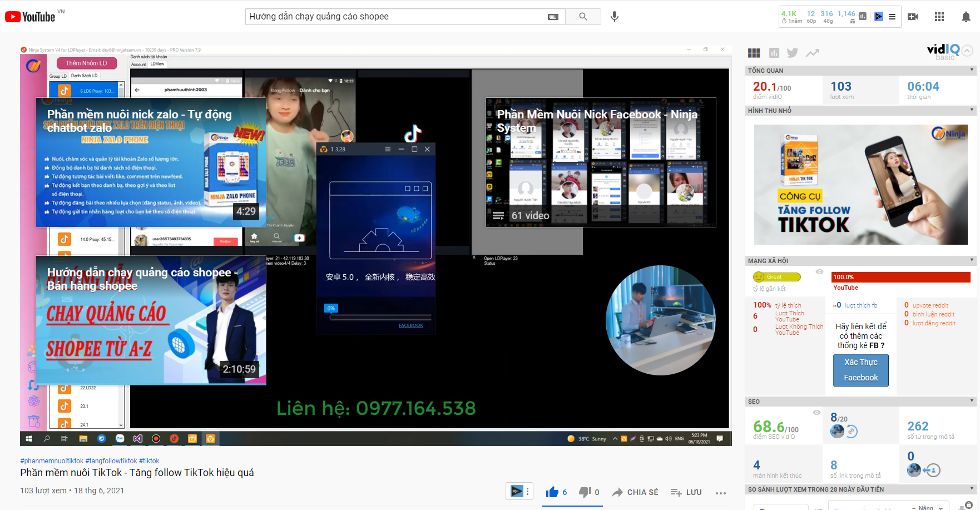Open the vidIQ thumbnail preview Tăng Follow TikTok

pyautogui.click(x=860, y=184)
